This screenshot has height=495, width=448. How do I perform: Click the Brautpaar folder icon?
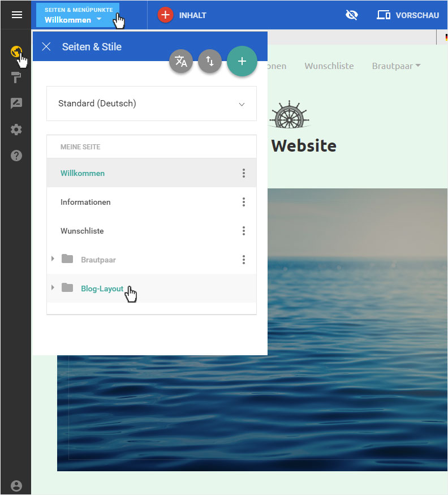pos(67,259)
